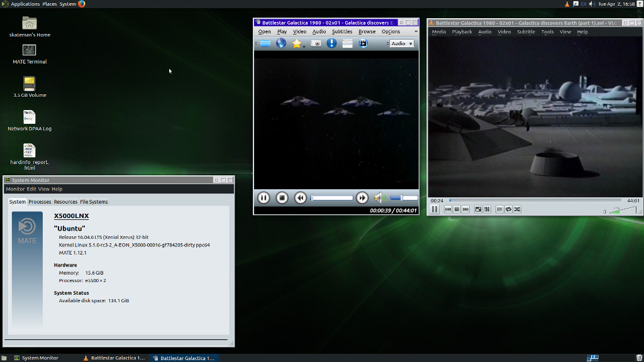This screenshot has width=644, height=362.
Task: Click VLC's playback position bar
Action: tap(535, 200)
